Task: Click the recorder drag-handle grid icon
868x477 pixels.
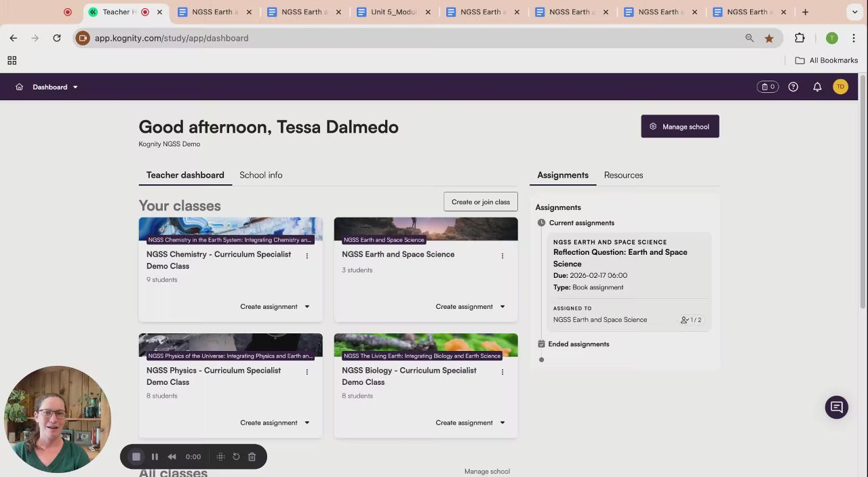Action: coord(220,457)
